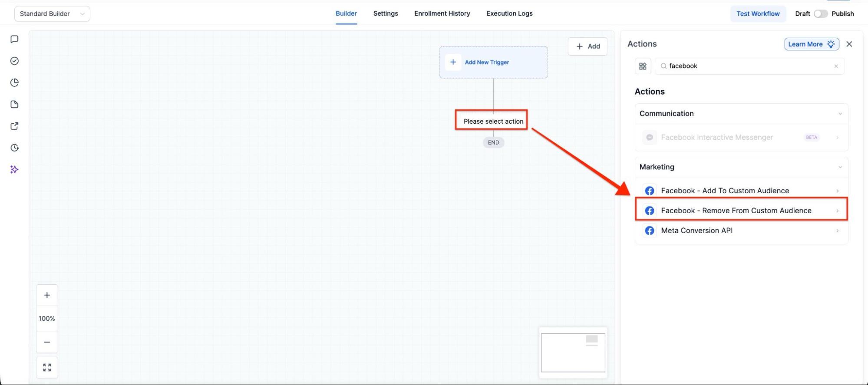
Task: Switch to the Settings tab
Action: pos(385,14)
